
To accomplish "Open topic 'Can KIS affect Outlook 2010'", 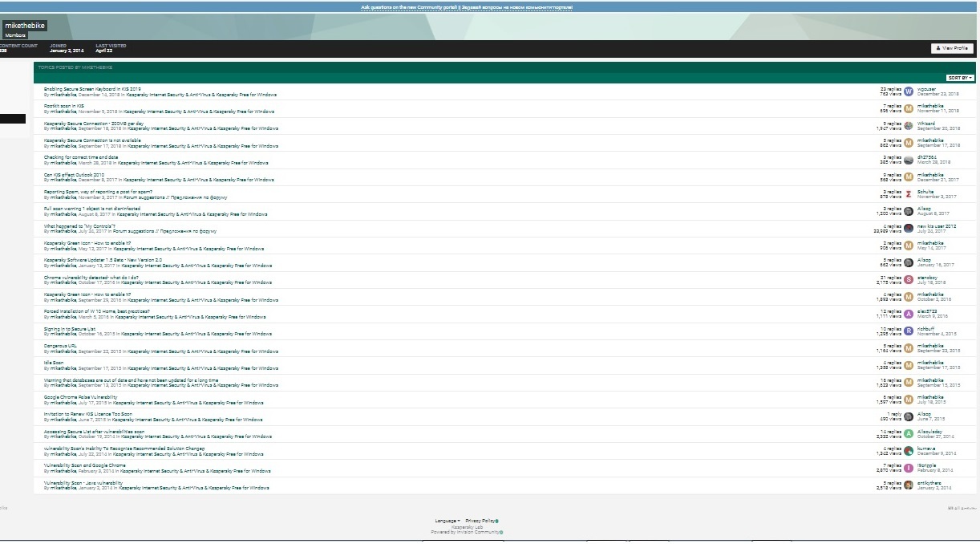I will pos(75,175).
